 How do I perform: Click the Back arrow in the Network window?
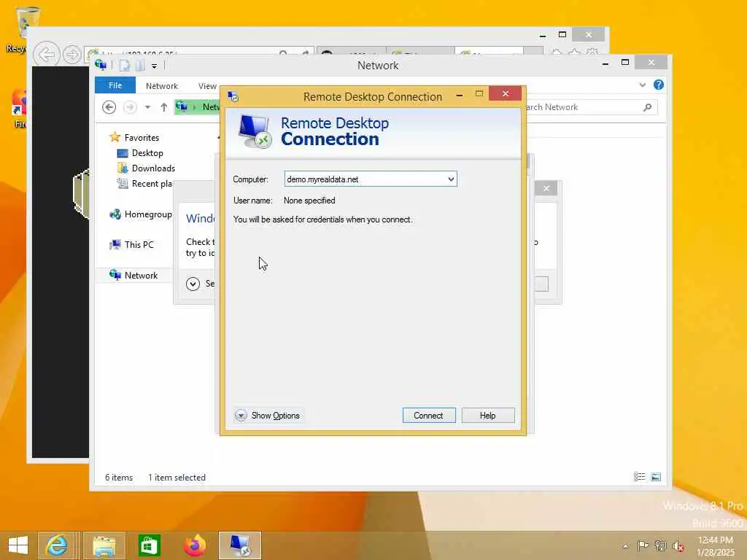coord(109,107)
